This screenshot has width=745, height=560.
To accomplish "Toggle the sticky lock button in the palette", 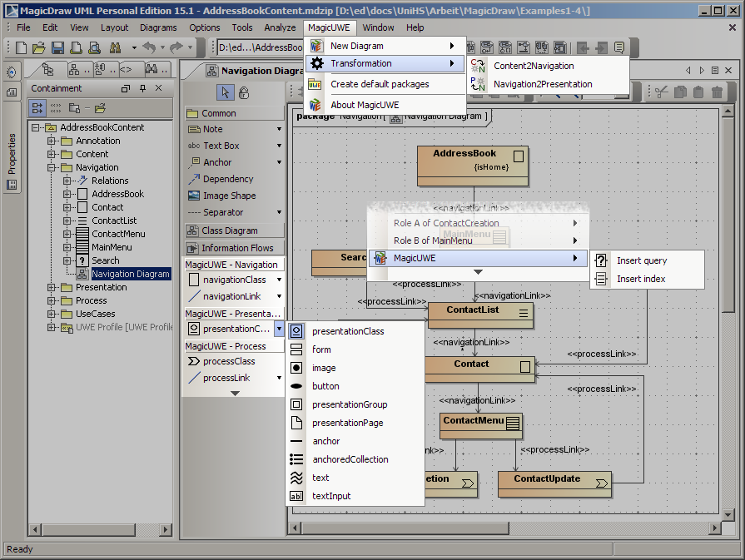I will click(x=244, y=92).
